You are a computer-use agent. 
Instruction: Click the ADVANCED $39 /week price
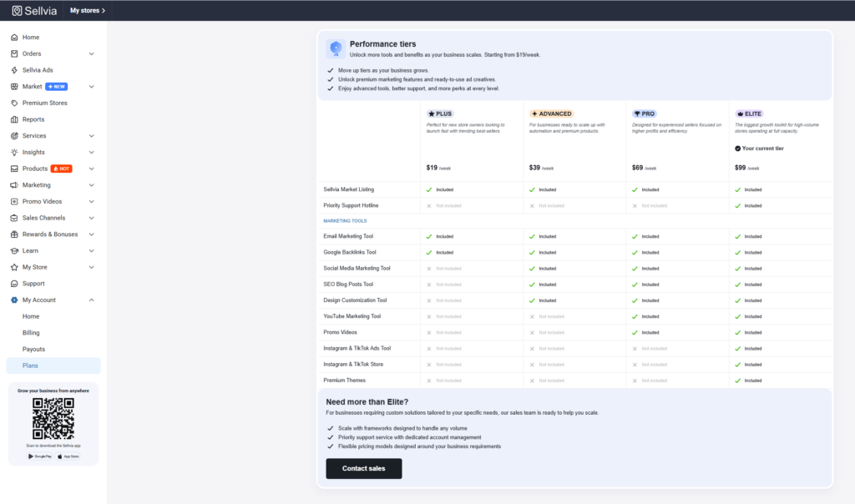541,168
